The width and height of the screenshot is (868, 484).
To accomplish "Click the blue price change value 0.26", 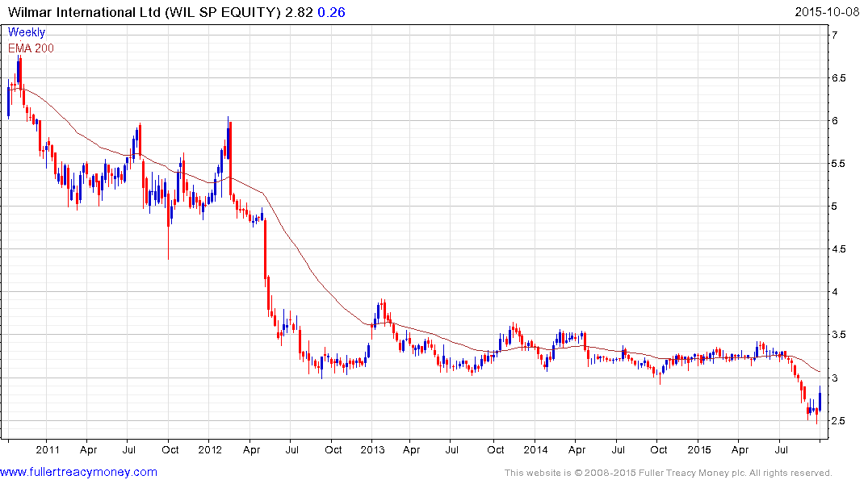I will tap(331, 12).
